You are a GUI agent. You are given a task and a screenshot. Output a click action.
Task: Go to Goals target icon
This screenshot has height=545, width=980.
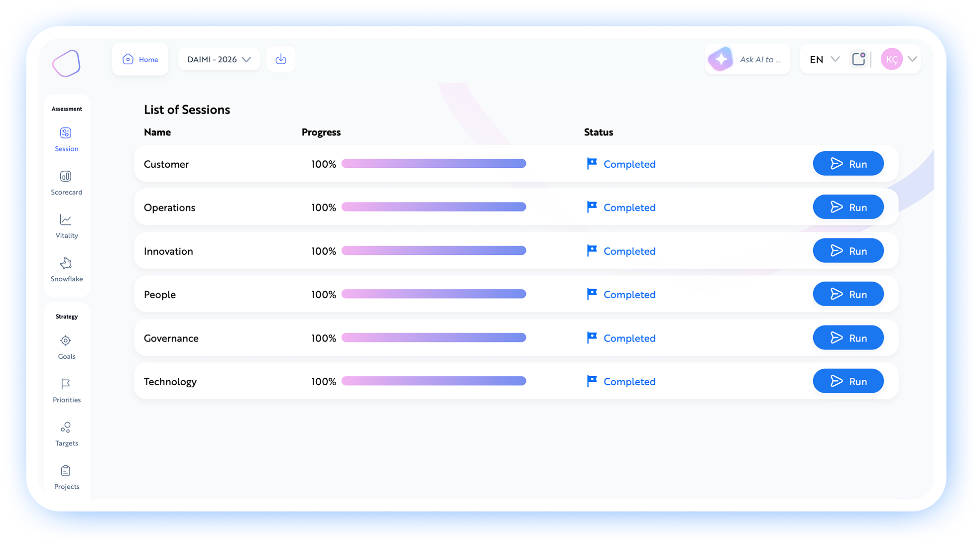coord(66,341)
